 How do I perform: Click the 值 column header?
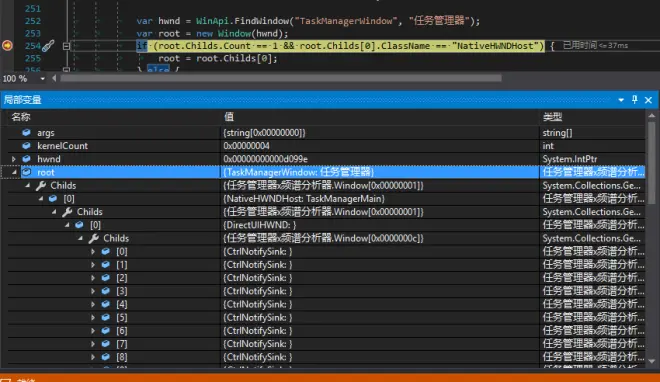coord(229,117)
